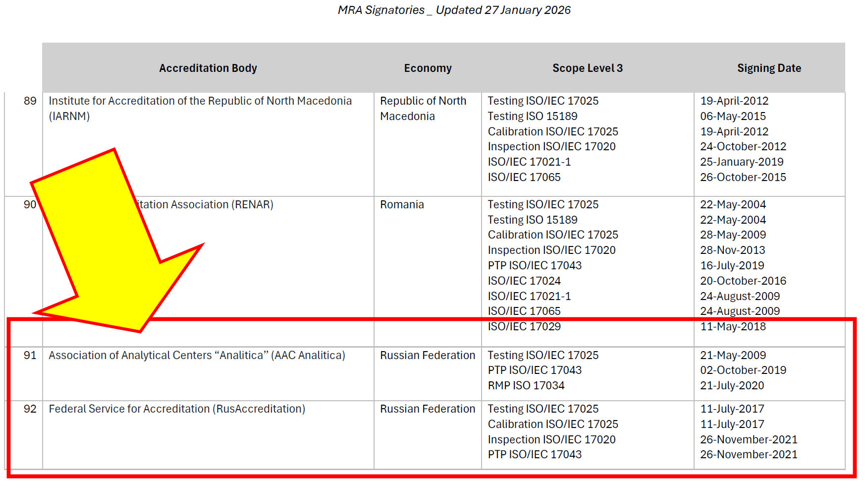Viewport: 868px width, 487px height.
Task: Click row number 92
Action: [30, 409]
